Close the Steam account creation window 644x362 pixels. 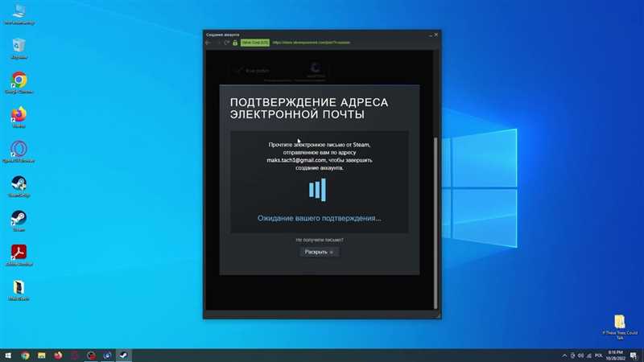[x=436, y=35]
